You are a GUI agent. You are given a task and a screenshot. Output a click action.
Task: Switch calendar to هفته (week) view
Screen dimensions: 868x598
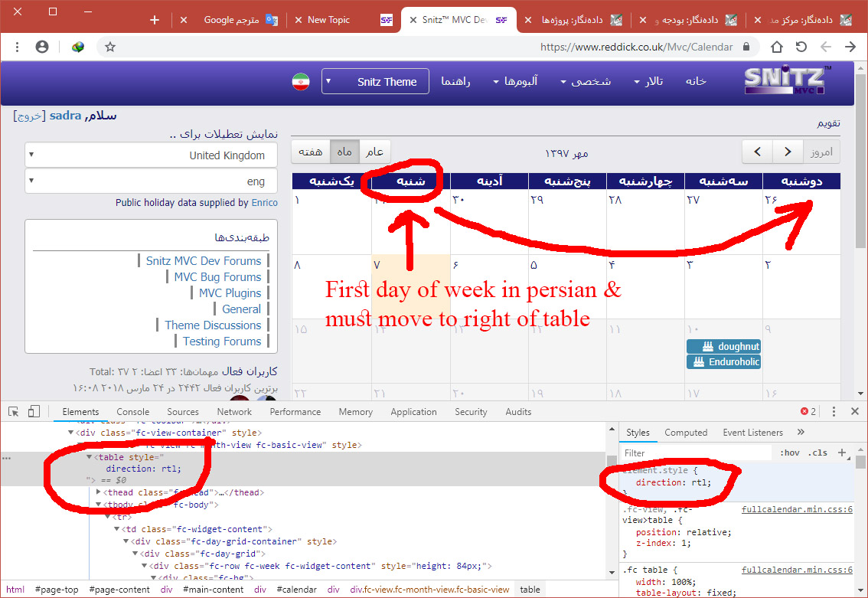coord(310,152)
